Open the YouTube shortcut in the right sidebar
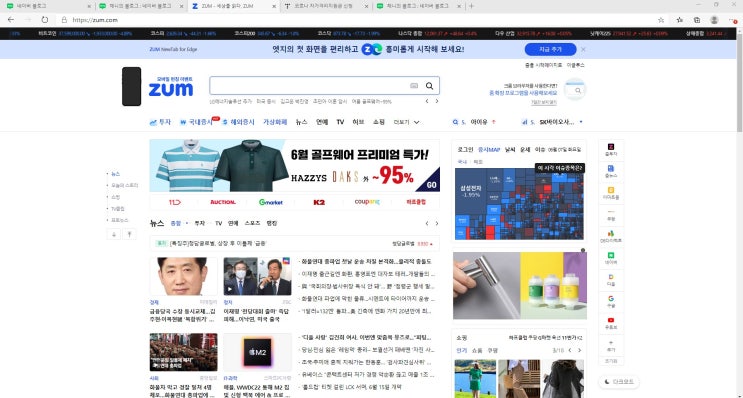This screenshot has width=743, height=398. 611,323
